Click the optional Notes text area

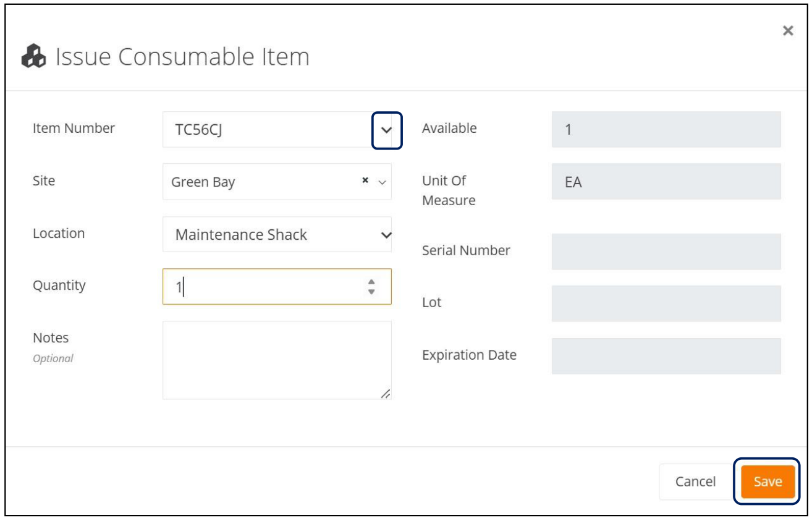coord(277,360)
